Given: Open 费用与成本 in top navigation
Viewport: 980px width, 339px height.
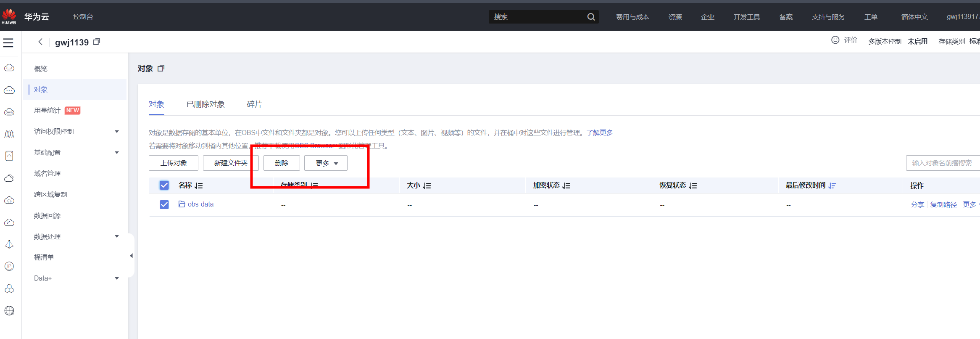Looking at the screenshot, I should [632, 17].
